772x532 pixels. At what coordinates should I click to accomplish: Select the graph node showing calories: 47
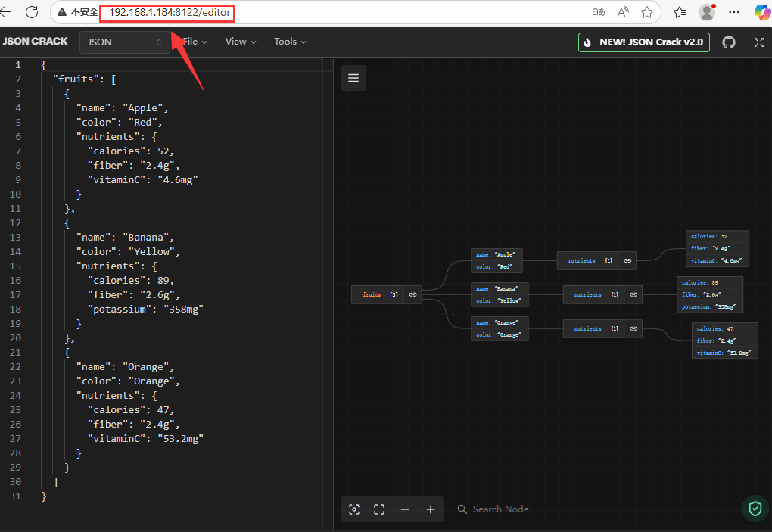(725, 341)
